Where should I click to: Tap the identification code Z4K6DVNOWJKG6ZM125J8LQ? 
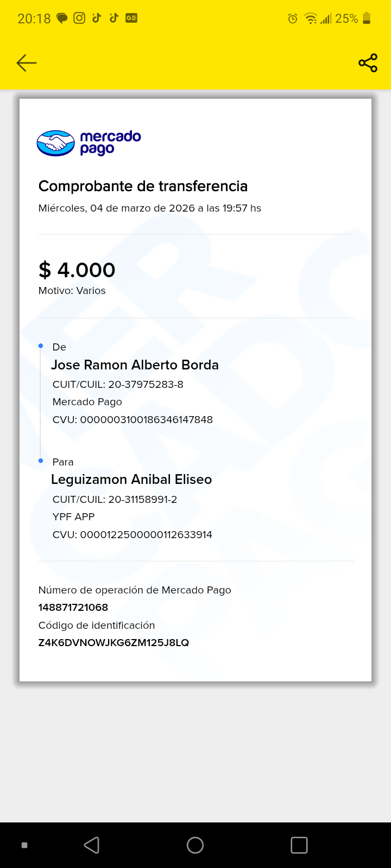click(x=113, y=642)
